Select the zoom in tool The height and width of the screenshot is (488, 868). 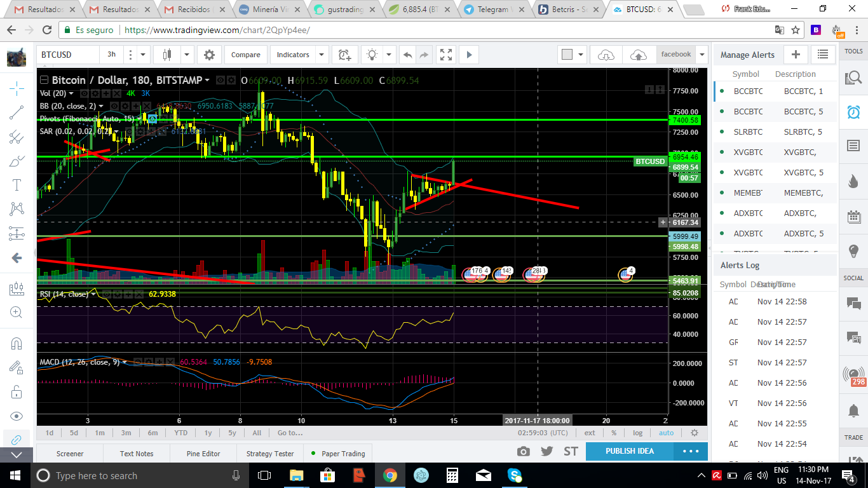17,312
